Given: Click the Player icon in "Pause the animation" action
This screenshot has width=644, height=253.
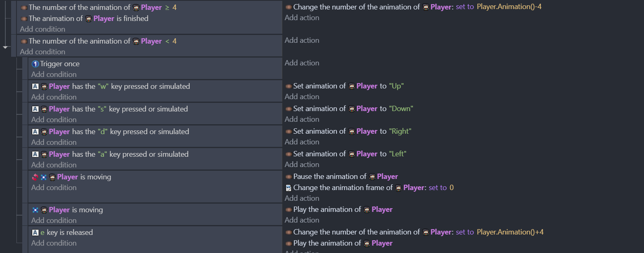Looking at the screenshot, I should (372, 176).
